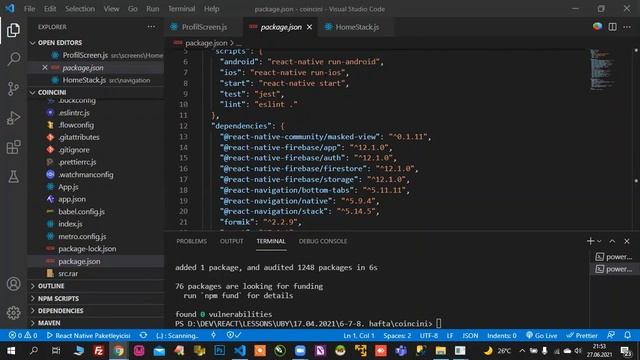Viewport: 640px width, 360px height.
Task: Open Windows Start menu
Action: (x=11, y=351)
